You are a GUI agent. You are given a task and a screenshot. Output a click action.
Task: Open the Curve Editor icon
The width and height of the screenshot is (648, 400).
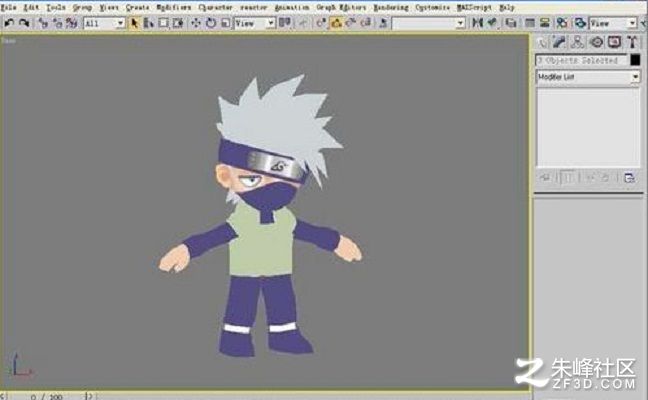coord(530,23)
